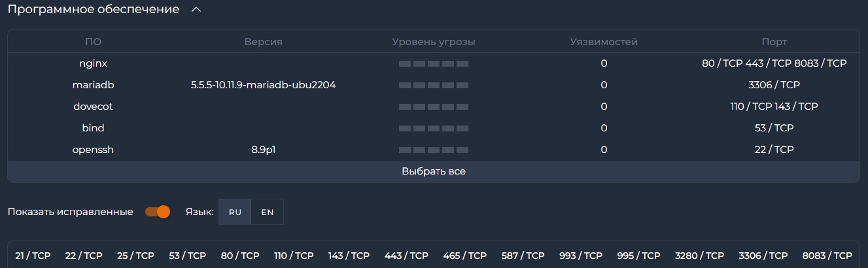Viewport: 868px width, 268px height.
Task: Select the mariadb software row
Action: pos(93,85)
